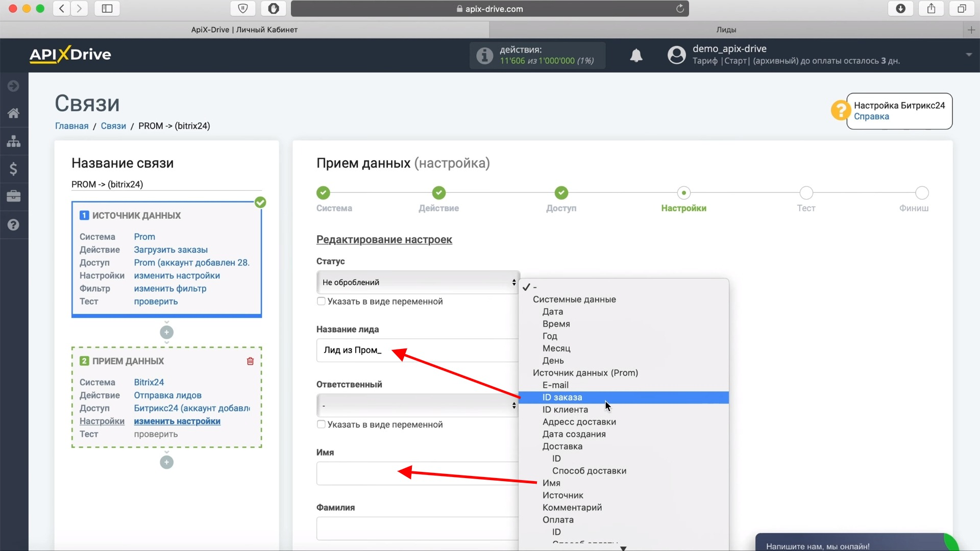Go to 'Главная' breadcrumb link

71,126
